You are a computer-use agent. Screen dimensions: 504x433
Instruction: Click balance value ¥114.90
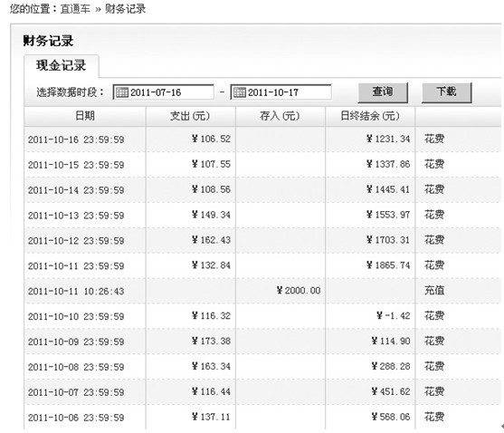(391, 341)
